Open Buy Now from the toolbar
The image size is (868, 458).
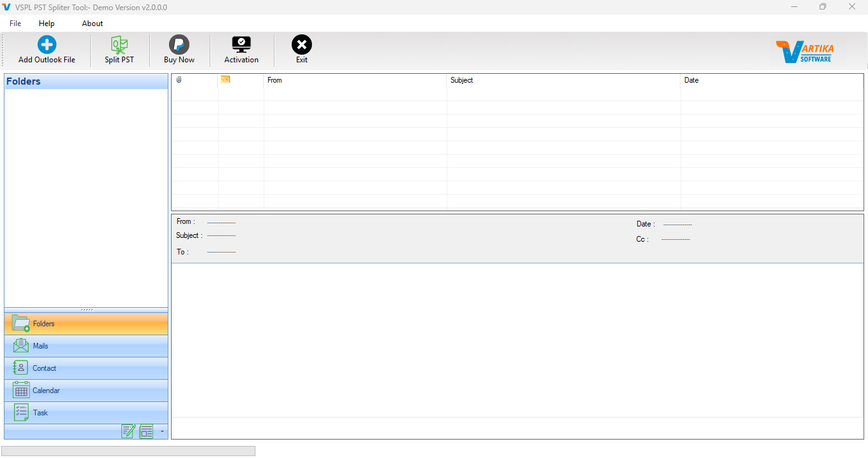coord(179,49)
